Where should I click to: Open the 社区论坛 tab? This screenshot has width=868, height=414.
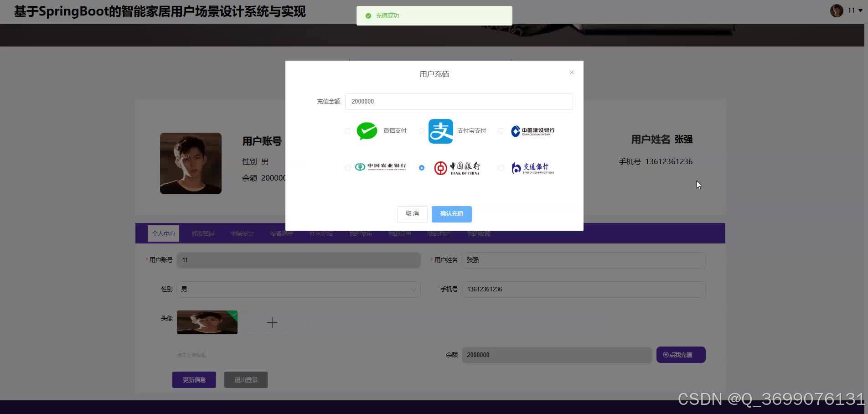coord(321,233)
